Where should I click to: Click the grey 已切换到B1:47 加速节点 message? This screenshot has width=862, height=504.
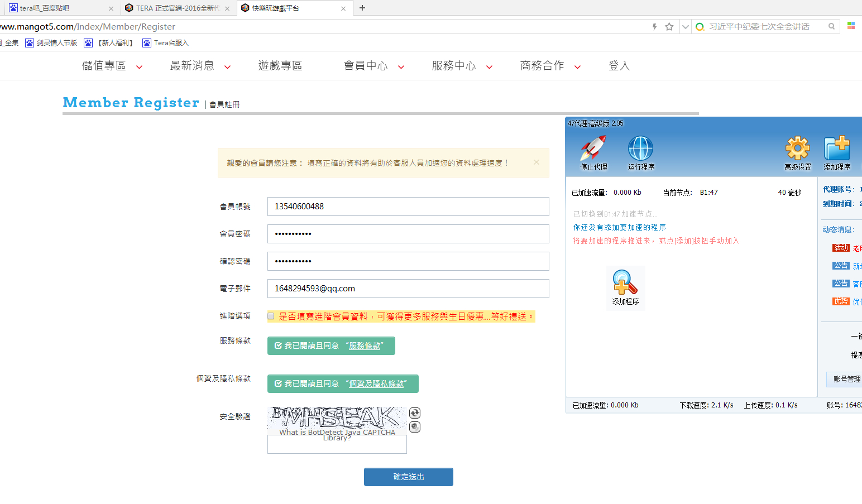click(x=615, y=214)
